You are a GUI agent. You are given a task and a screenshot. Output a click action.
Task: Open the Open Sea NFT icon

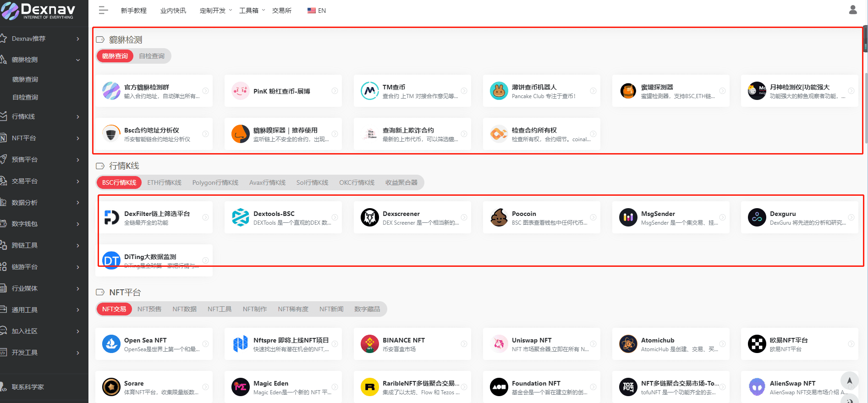[x=111, y=344]
